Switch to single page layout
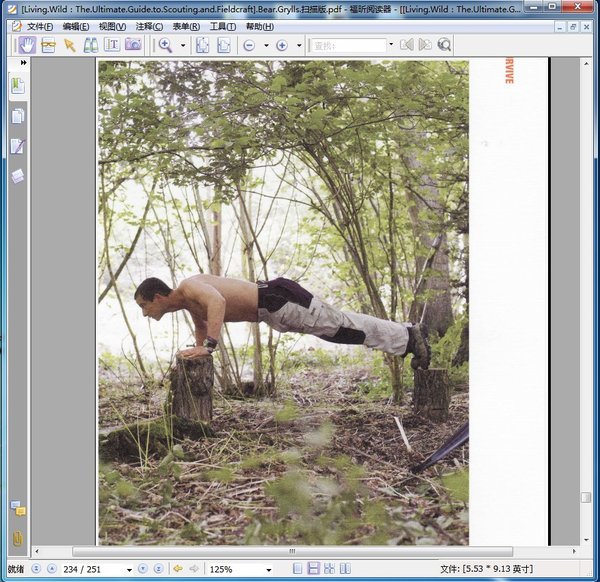 coord(298,569)
